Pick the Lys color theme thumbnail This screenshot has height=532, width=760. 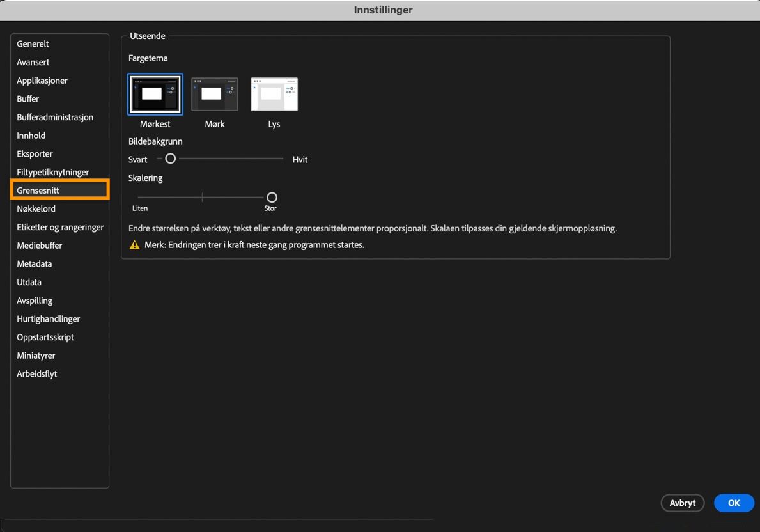tap(274, 94)
